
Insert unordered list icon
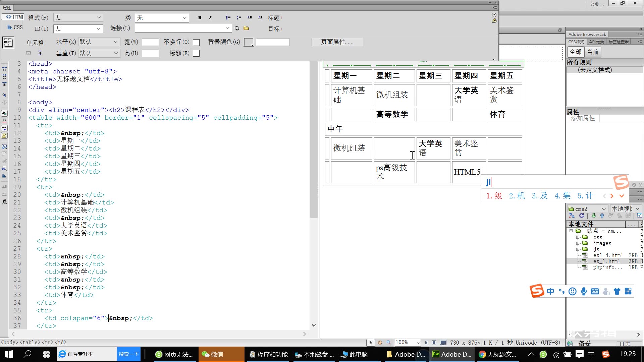coord(228,18)
